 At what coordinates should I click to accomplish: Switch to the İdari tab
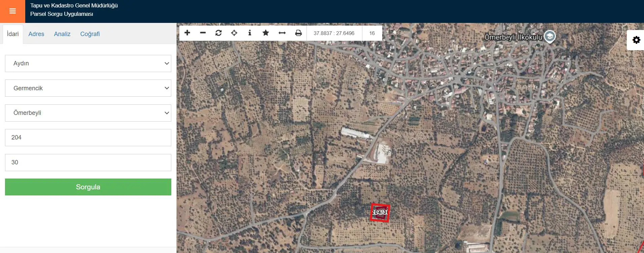(x=13, y=34)
